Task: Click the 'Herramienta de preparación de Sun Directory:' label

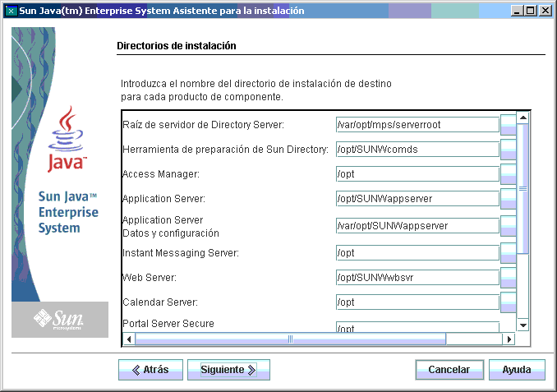Action: pos(226,150)
